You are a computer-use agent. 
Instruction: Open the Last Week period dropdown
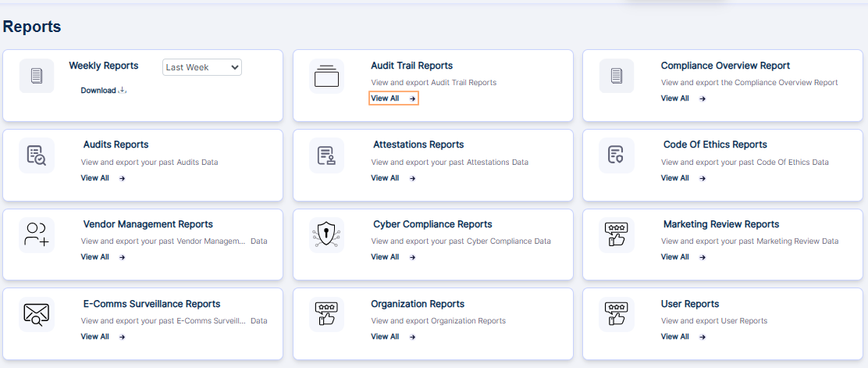(x=202, y=67)
